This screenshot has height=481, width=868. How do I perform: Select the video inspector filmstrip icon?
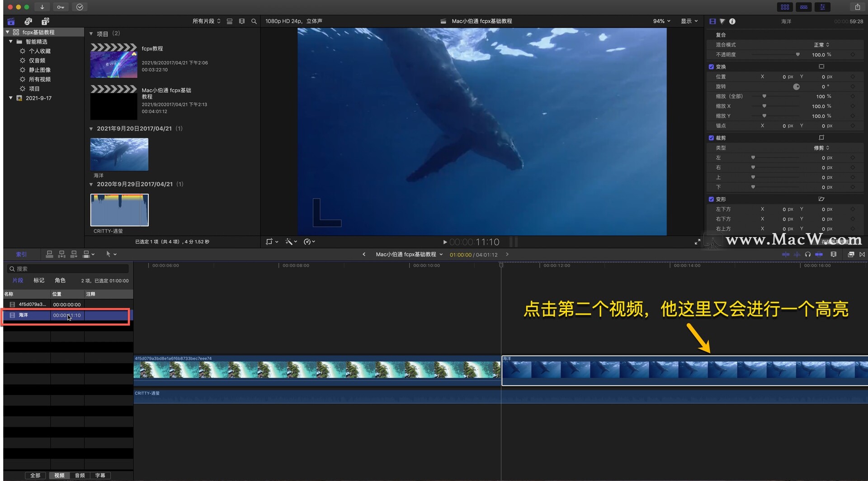pos(712,21)
